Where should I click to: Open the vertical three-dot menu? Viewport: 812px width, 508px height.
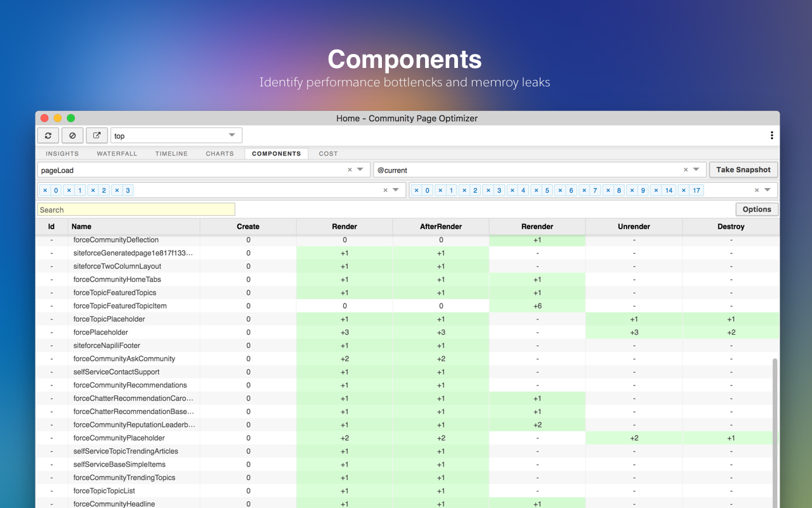coord(772,135)
